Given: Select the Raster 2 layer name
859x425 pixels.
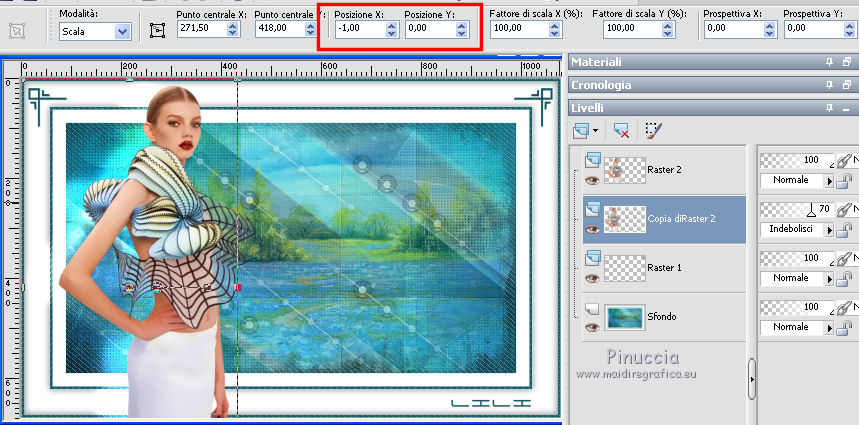Looking at the screenshot, I should 664,170.
